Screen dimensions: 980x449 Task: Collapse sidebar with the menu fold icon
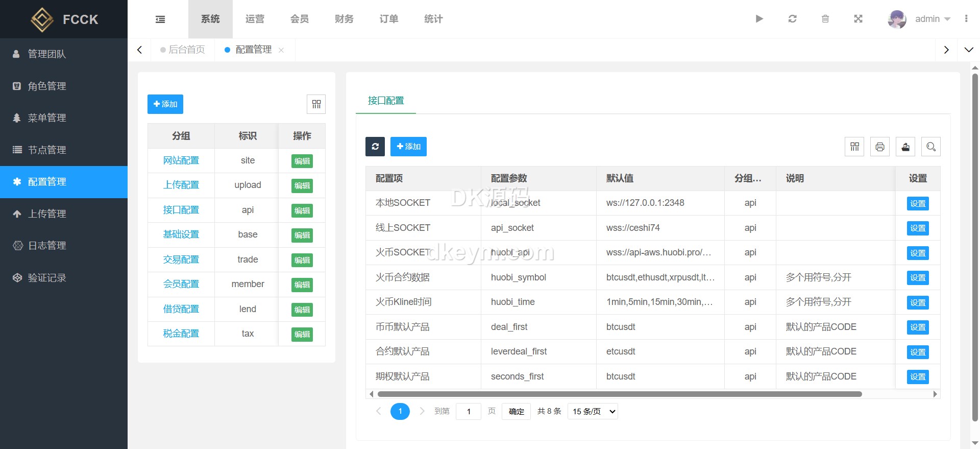point(160,19)
